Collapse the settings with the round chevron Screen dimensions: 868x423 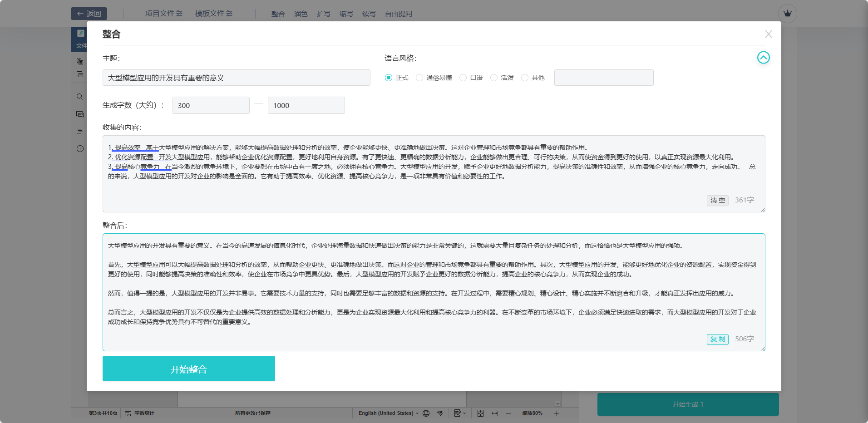(763, 58)
